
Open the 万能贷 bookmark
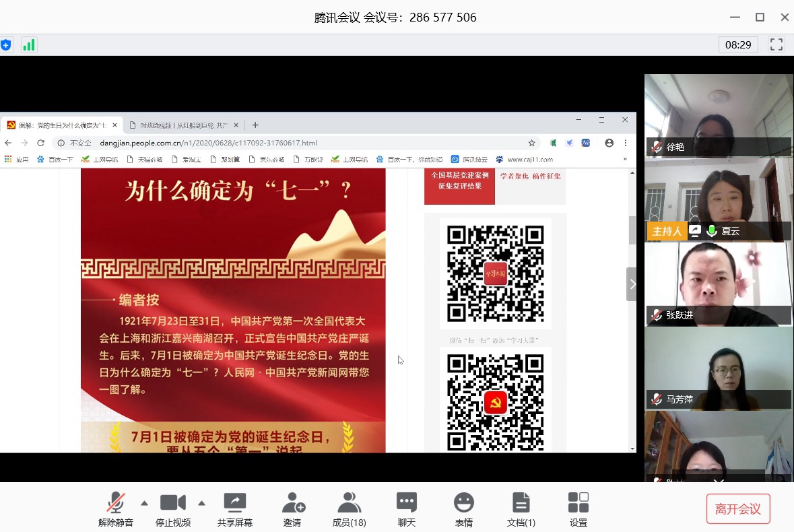click(308, 160)
